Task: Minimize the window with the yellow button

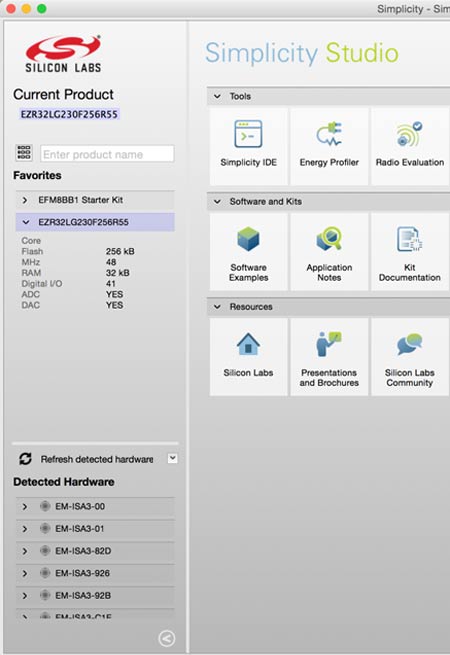Action: click(26, 8)
